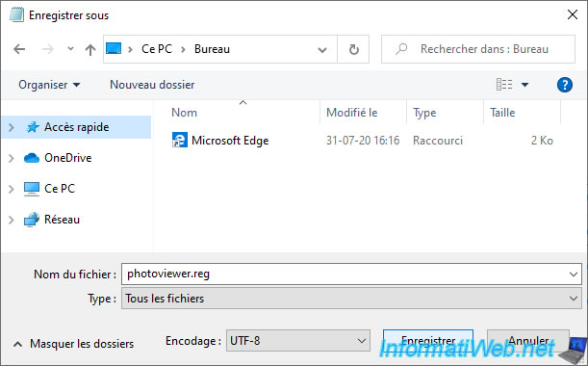Expand the Accès rapide tree node
The image size is (588, 366).
(12, 127)
